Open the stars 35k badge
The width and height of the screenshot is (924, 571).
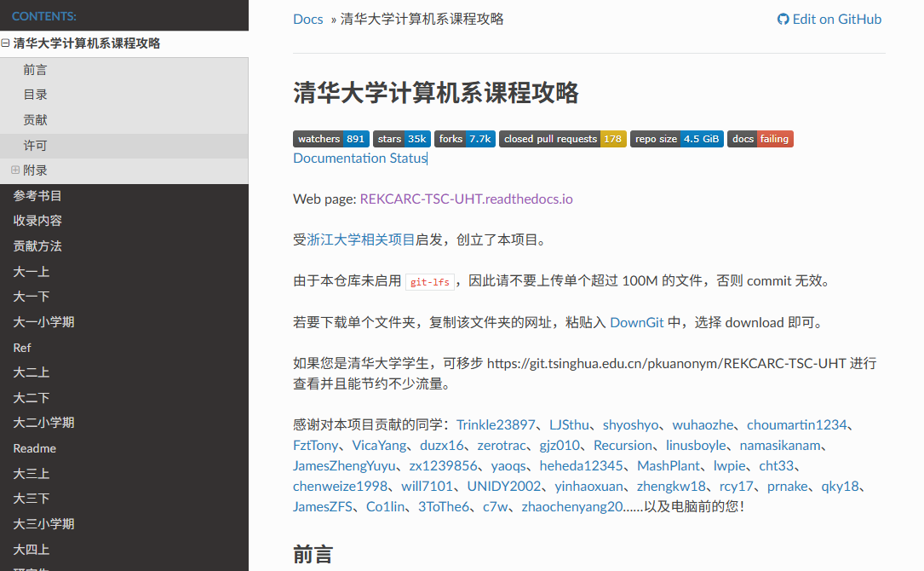[402, 139]
